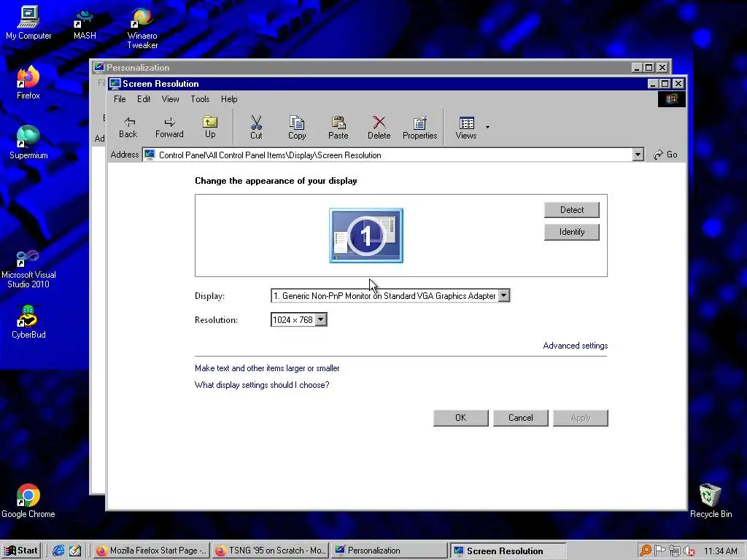This screenshot has width=747, height=560.
Task: Expand the Display monitor dropdown
Action: [x=503, y=296]
